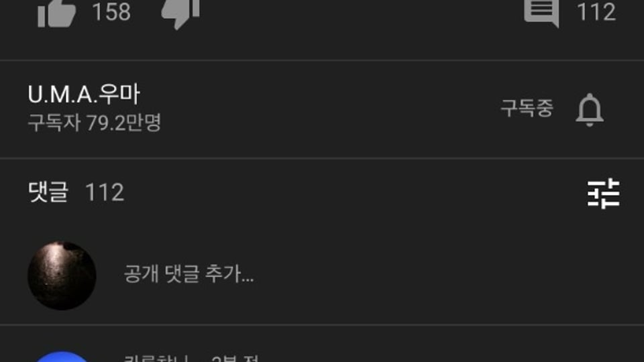
Task: Open notification bell settings for the channel
Action: coord(590,110)
